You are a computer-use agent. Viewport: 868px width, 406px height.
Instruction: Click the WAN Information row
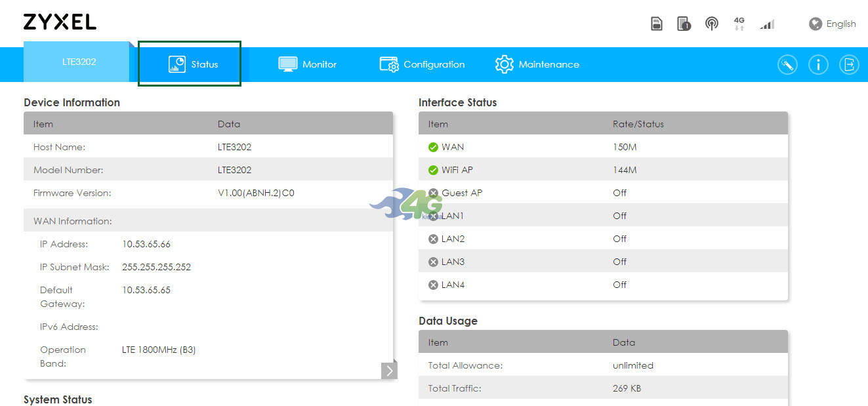pyautogui.click(x=208, y=221)
